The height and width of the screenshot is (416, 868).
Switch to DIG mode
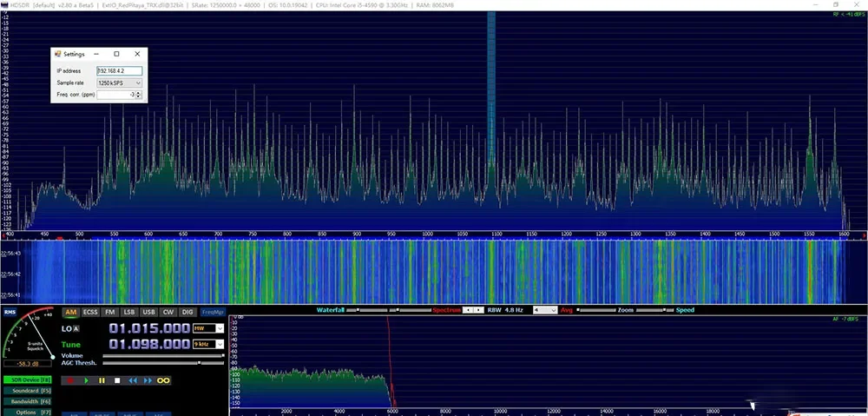[187, 312]
